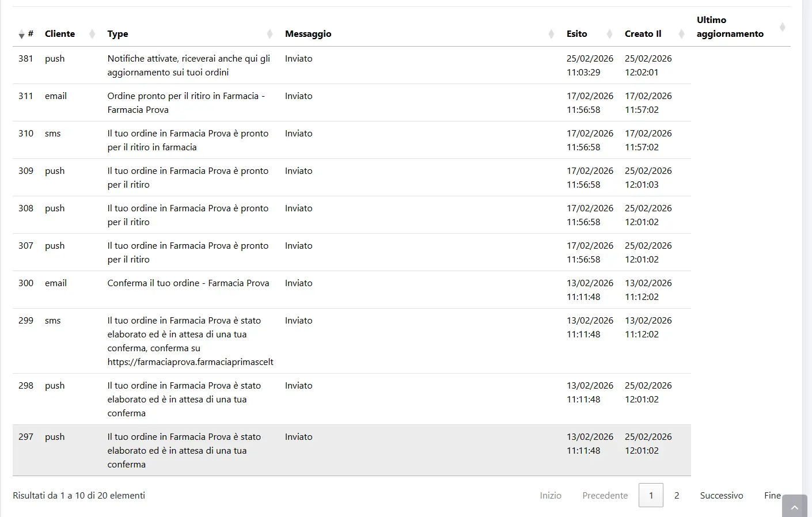The height and width of the screenshot is (517, 812).
Task: Select row number 297
Action: 26,437
